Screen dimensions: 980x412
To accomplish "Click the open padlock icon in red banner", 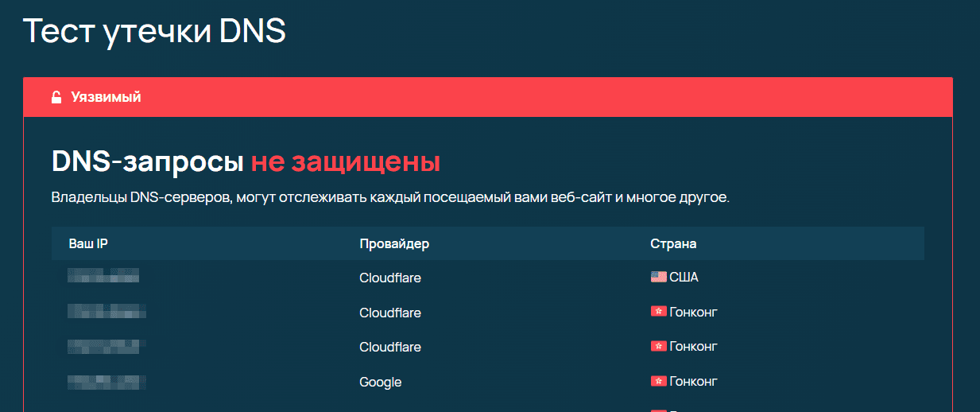I will click(x=56, y=98).
